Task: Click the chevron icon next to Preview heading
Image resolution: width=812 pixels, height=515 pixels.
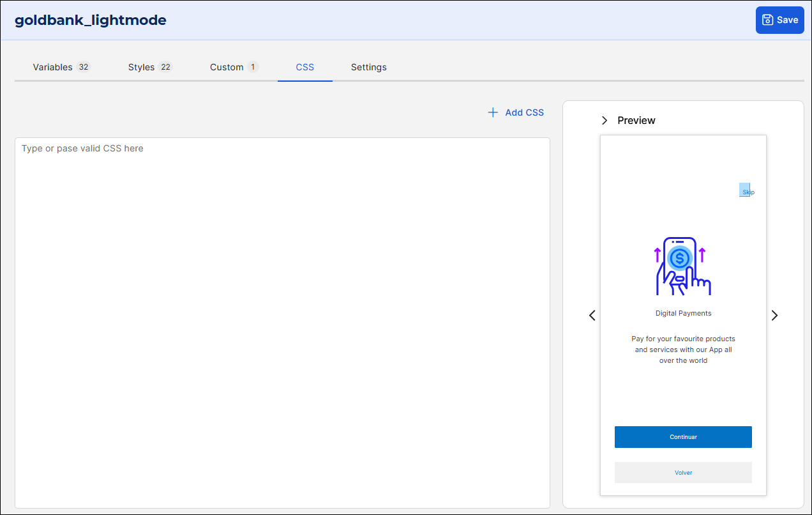Action: coord(605,119)
